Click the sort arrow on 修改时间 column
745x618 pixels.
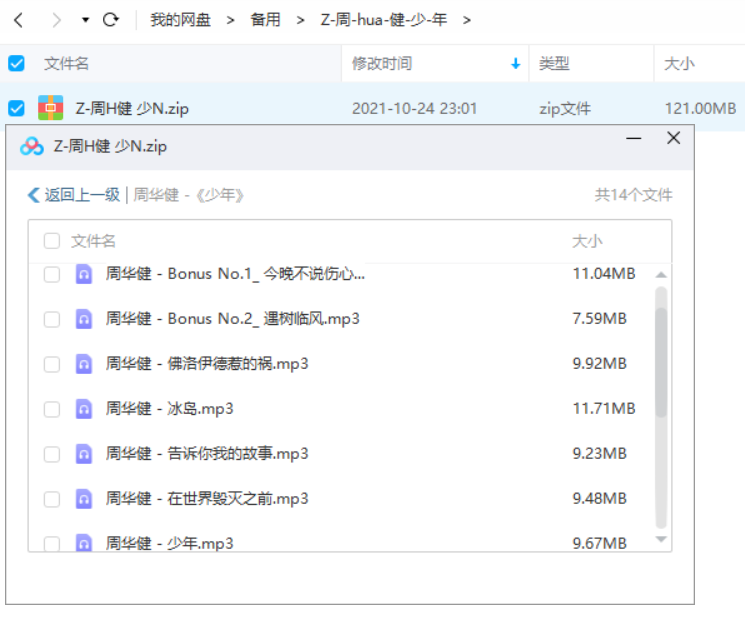point(516,64)
